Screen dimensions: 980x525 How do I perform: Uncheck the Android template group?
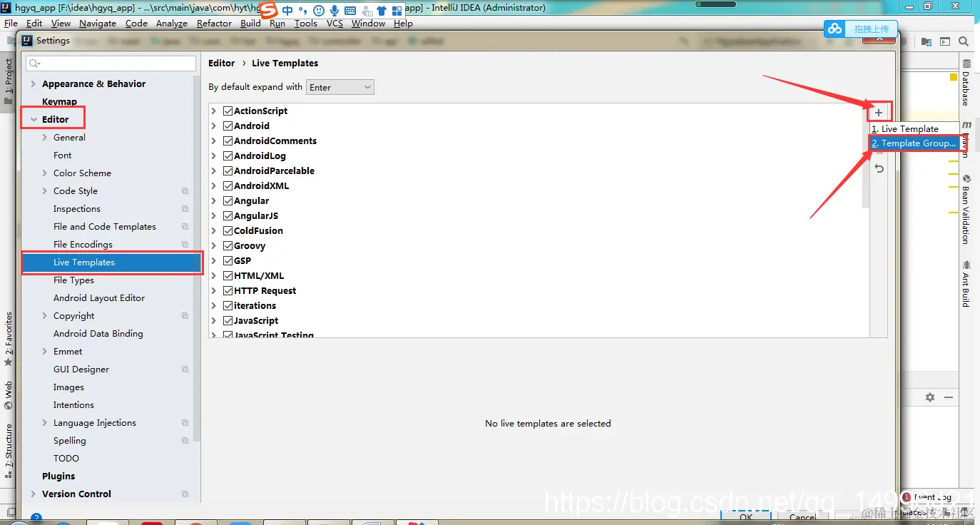(228, 126)
